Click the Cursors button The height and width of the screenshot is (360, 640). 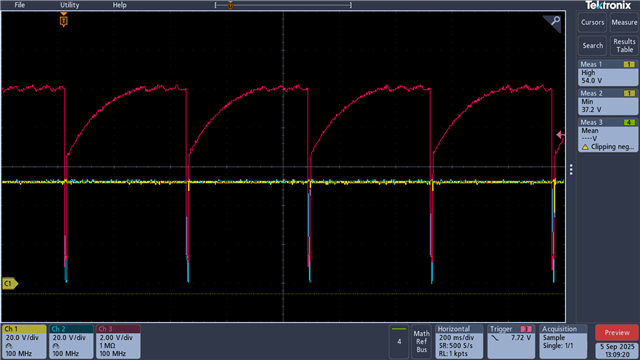(592, 22)
